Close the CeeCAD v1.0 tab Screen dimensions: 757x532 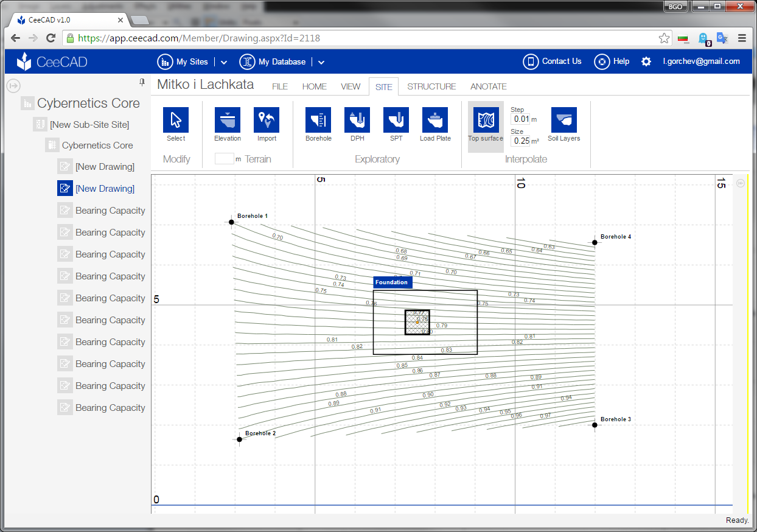120,19
